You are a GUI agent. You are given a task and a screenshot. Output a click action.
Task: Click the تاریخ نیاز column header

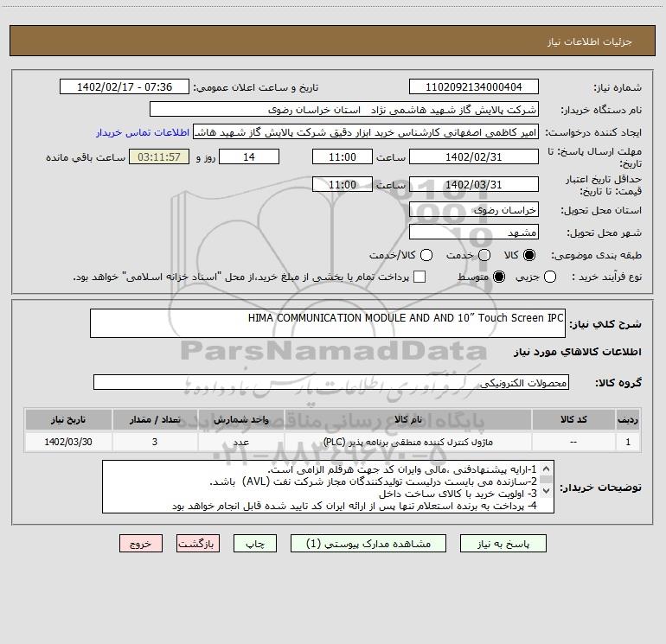point(68,419)
